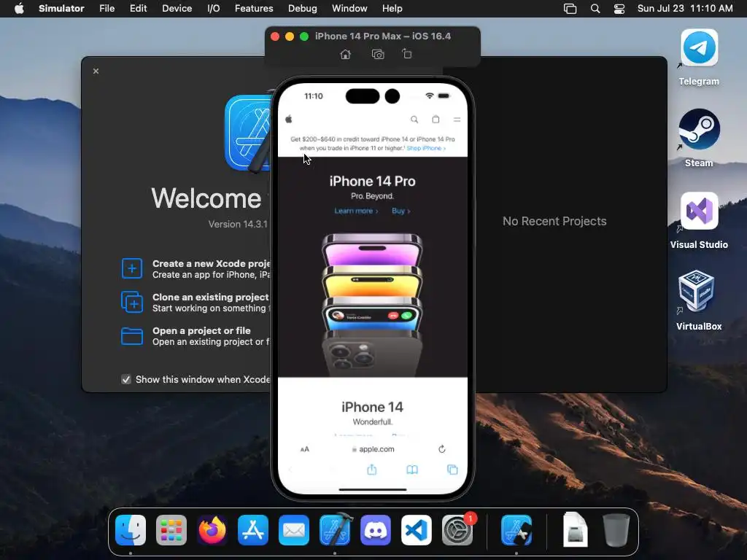Tap the search magnifier on apple.com
Image resolution: width=747 pixels, height=560 pixels.
(x=414, y=120)
